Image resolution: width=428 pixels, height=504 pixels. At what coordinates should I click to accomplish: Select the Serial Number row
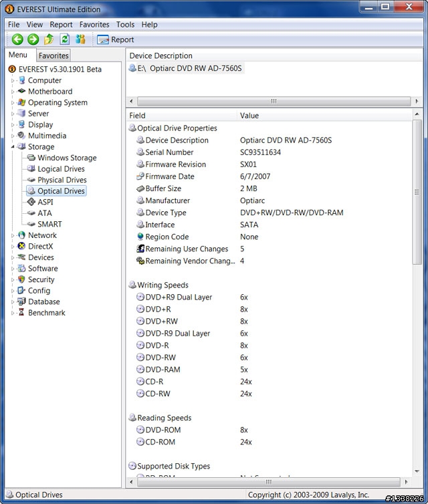[270, 152]
